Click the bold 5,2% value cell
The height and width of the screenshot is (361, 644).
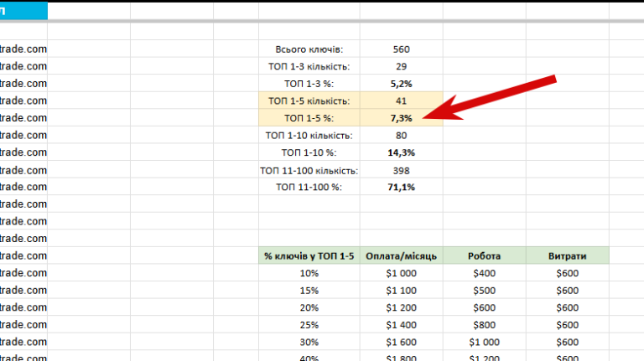(x=402, y=84)
